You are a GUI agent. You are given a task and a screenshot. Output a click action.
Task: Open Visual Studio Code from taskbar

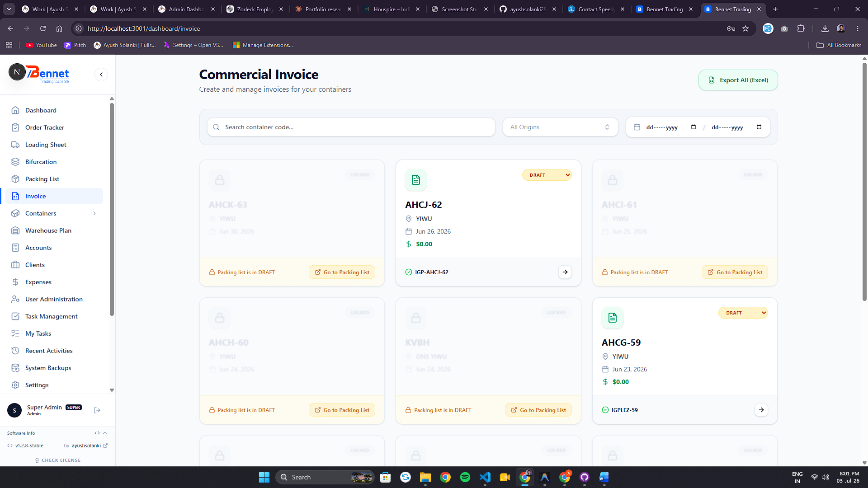click(485, 477)
